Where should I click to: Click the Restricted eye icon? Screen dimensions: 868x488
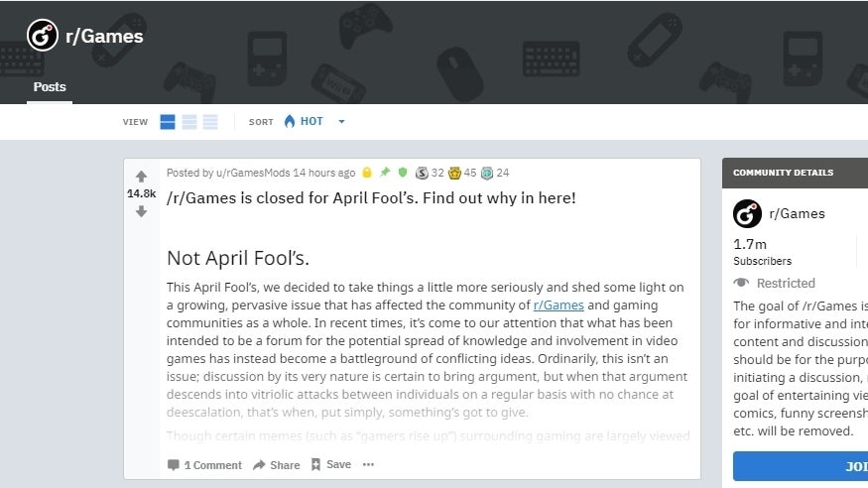point(741,283)
